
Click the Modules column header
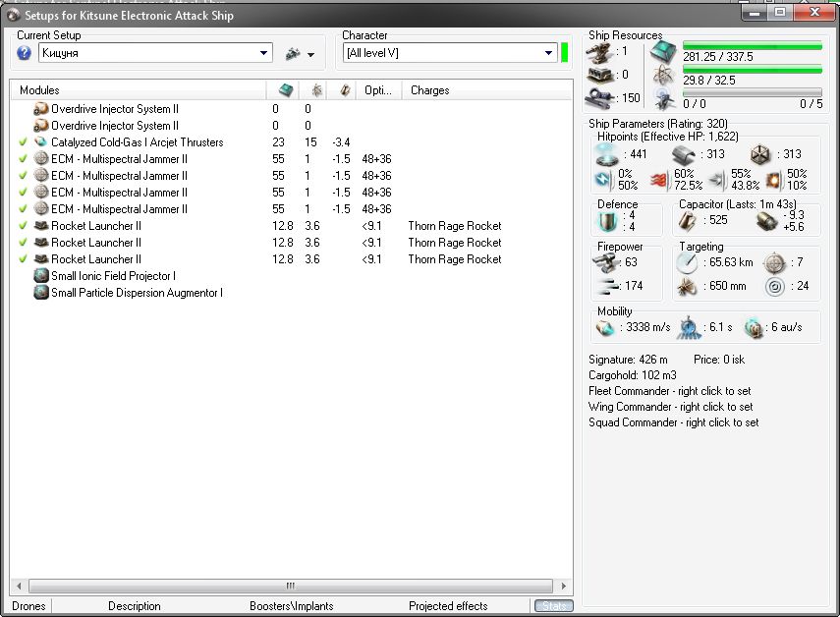(139, 90)
